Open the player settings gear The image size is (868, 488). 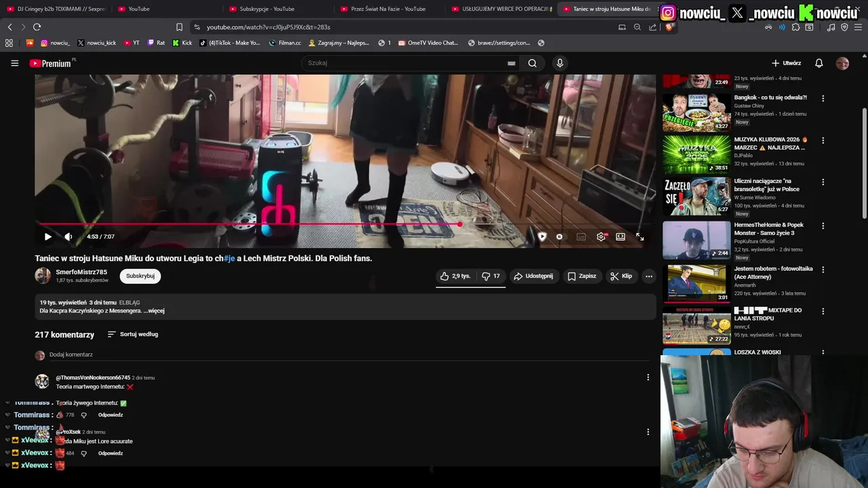point(601,237)
